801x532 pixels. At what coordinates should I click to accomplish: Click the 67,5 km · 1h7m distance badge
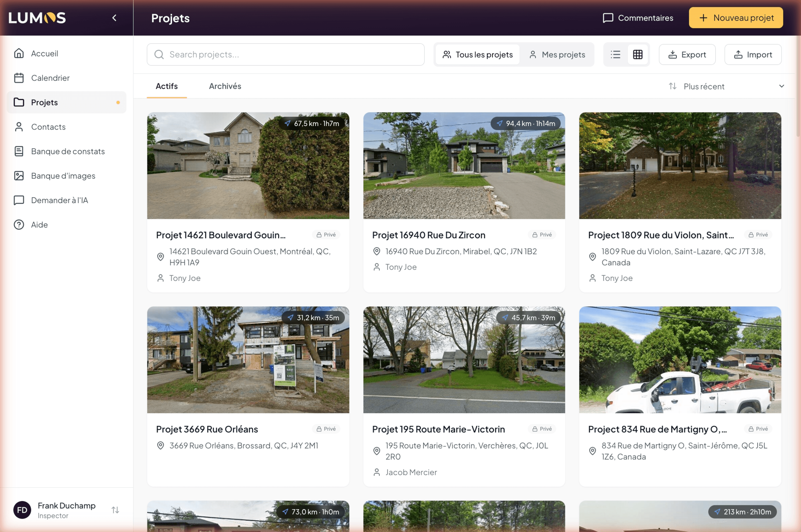click(311, 123)
